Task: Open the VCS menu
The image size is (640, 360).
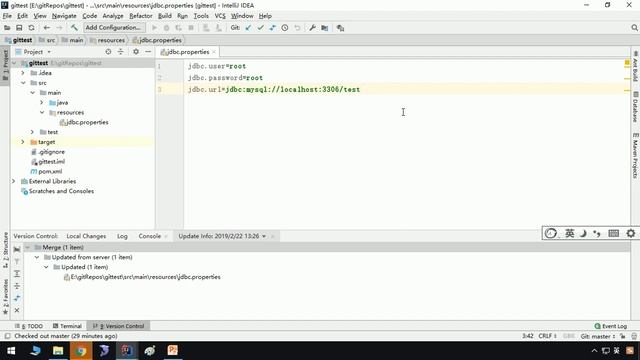Action: [220, 16]
